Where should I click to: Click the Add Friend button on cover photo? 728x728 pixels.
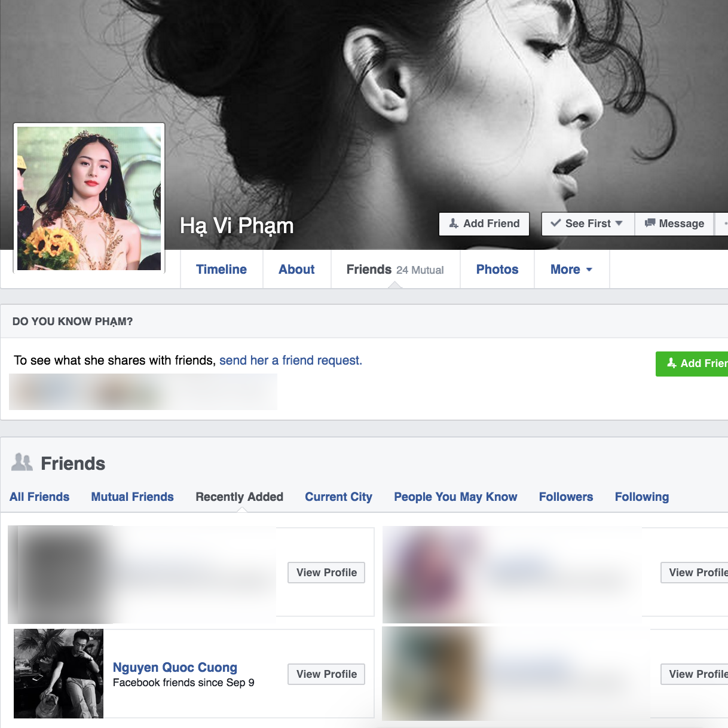tap(484, 224)
